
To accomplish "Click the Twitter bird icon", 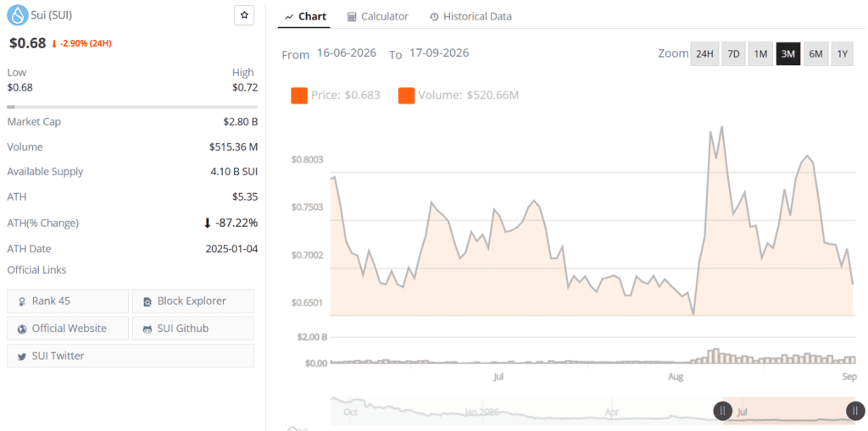I will [22, 356].
